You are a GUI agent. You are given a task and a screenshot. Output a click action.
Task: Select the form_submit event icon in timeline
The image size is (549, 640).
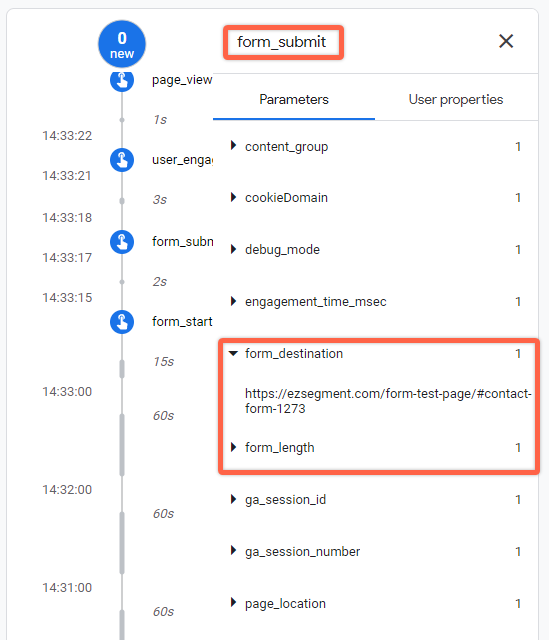click(x=122, y=242)
